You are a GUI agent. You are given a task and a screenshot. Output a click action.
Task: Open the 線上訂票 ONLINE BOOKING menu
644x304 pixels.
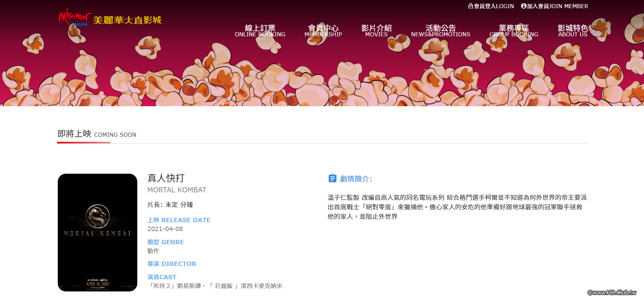point(260,31)
